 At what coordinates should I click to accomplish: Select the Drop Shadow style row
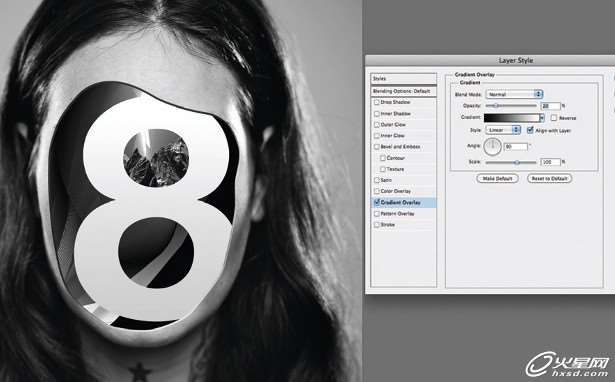403,102
